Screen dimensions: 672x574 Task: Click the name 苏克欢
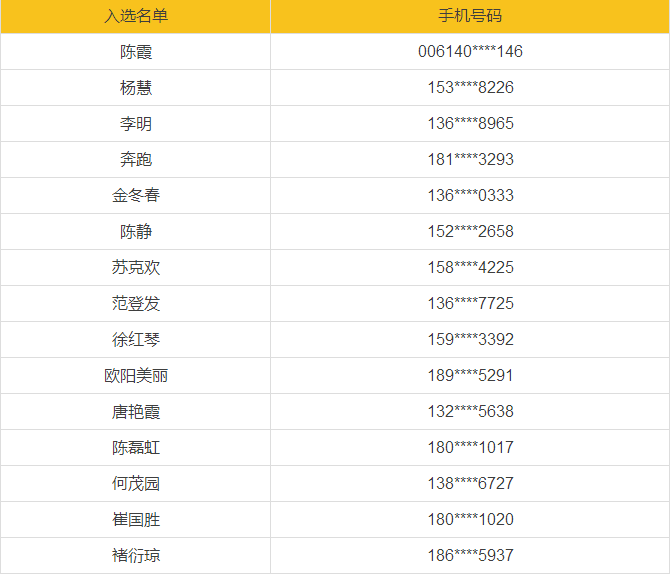point(135,267)
